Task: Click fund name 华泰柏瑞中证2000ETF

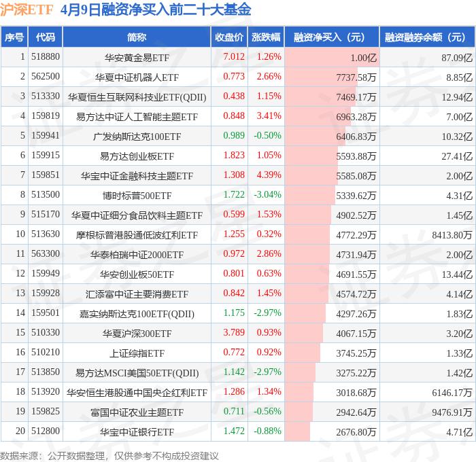Action: [137, 255]
